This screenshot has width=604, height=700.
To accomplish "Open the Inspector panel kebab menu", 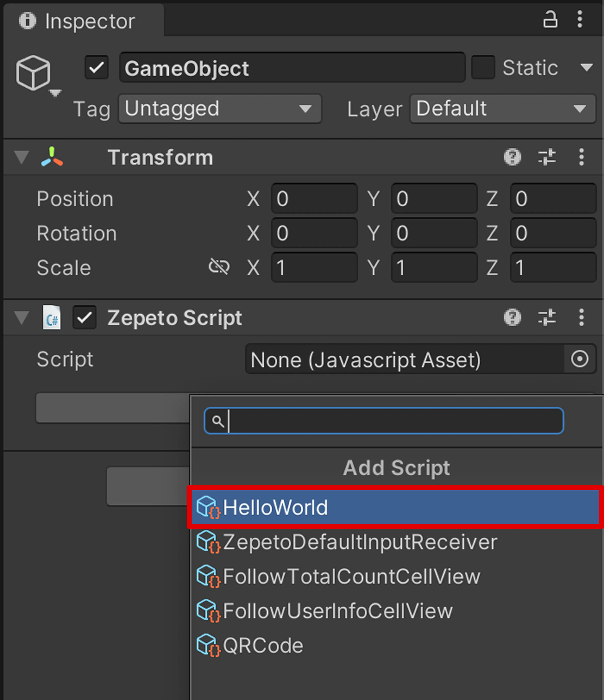I will pos(580,19).
